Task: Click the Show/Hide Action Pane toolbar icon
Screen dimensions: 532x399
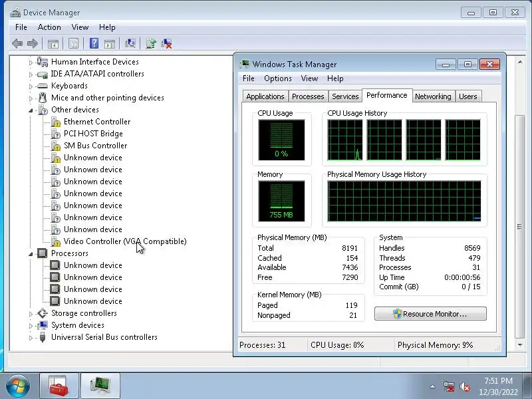Action: 110,43
